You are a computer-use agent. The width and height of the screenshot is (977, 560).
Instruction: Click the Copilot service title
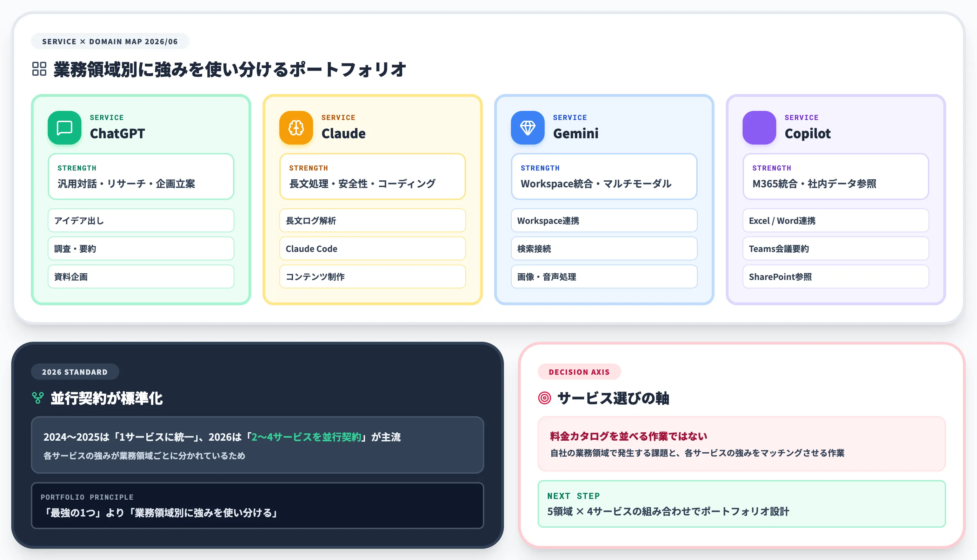click(807, 133)
